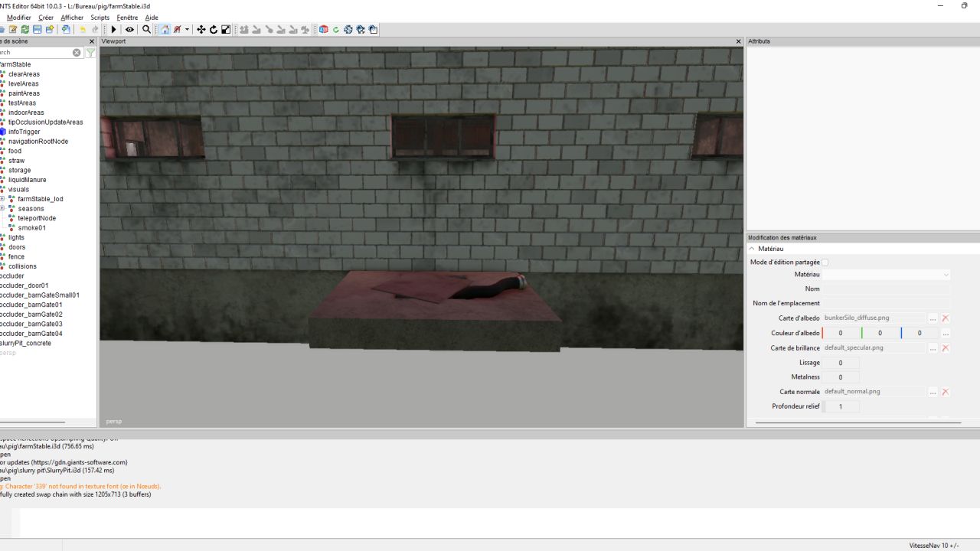Screen dimensions: 980x551
Task: Open the Créer menu
Action: (46, 18)
